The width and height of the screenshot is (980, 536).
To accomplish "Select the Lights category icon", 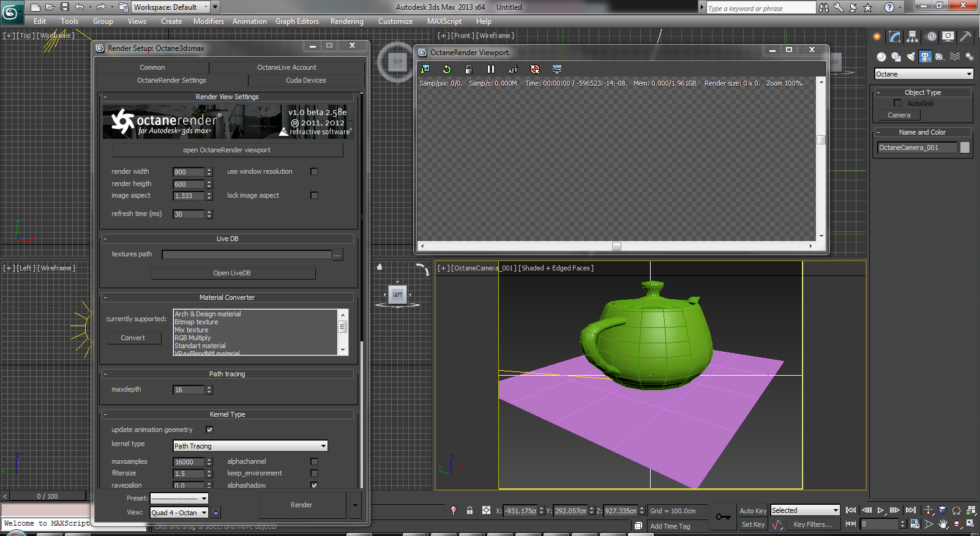I will 911,57.
